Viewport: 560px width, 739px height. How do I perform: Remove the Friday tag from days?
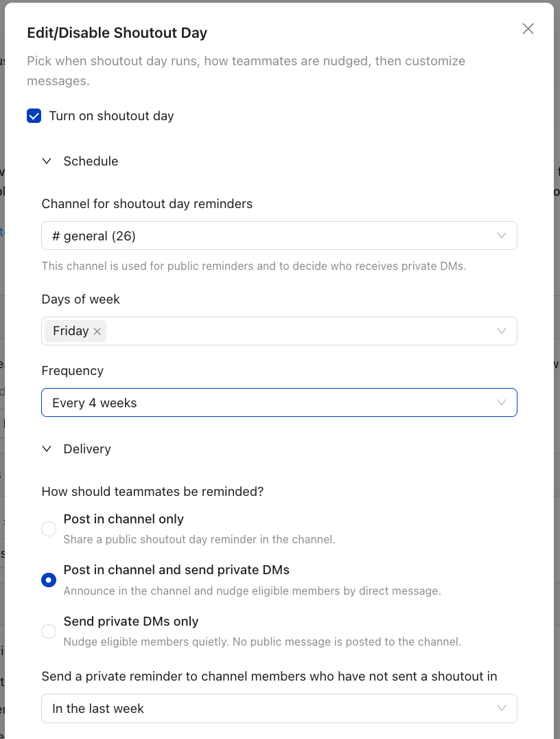pyautogui.click(x=97, y=331)
